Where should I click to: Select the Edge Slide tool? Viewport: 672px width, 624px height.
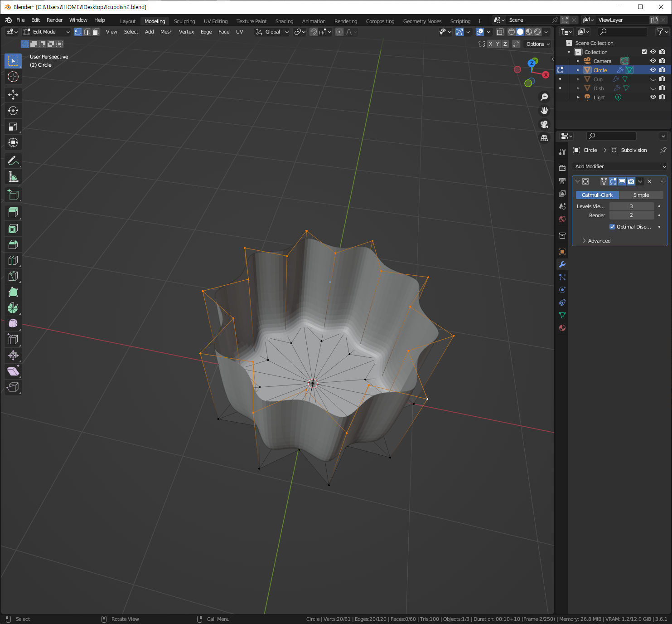[x=13, y=339]
